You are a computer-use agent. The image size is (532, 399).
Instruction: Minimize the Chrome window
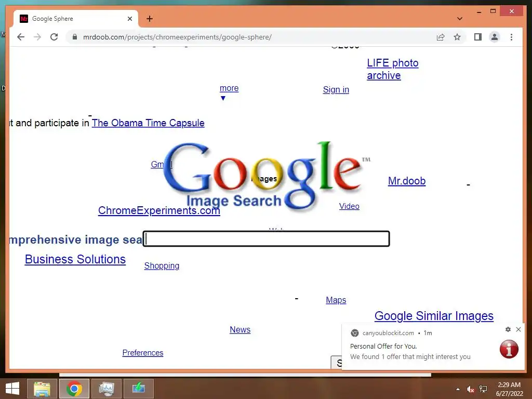pyautogui.click(x=479, y=12)
